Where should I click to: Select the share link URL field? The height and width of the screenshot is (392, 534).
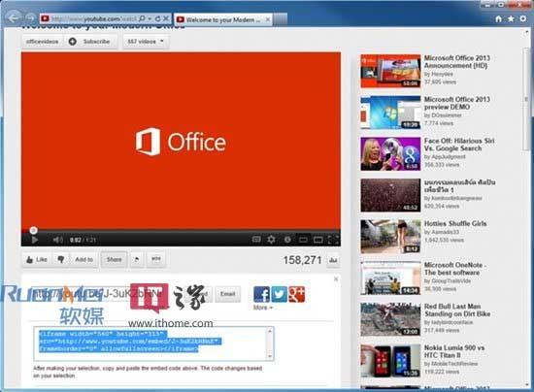coord(99,294)
